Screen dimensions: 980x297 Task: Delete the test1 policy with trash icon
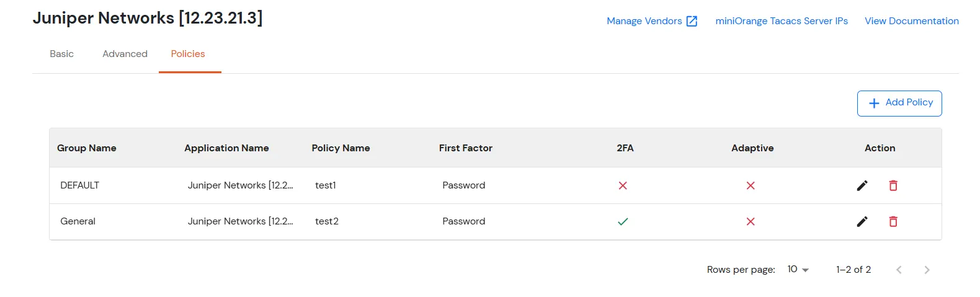[893, 185]
